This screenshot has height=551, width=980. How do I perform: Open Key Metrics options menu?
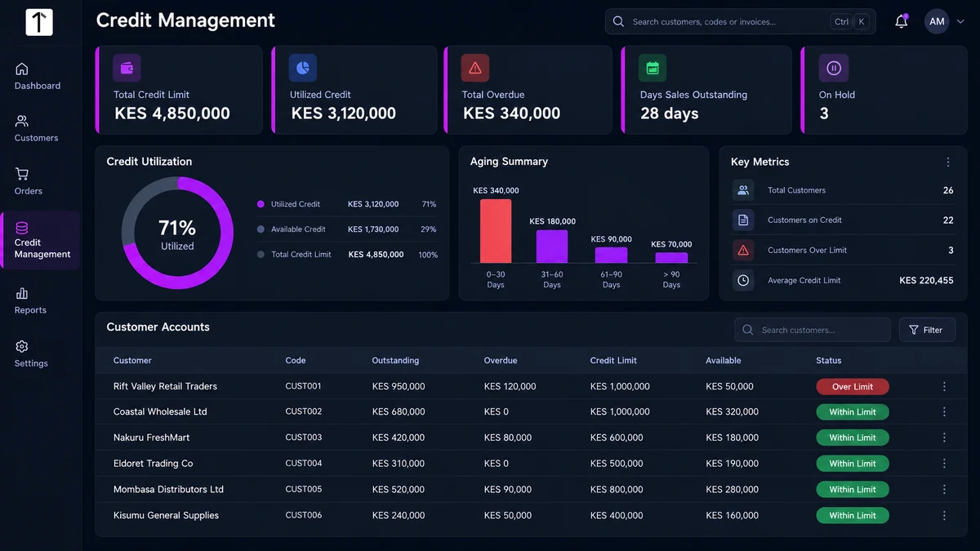948,162
